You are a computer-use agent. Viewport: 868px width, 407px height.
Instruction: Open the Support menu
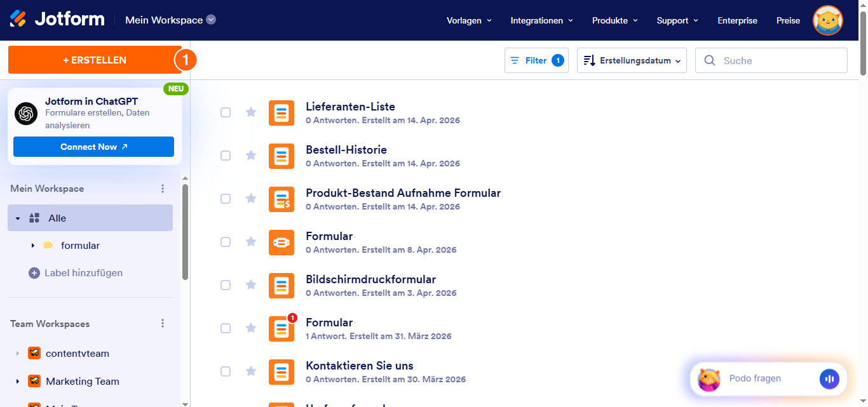click(677, 20)
